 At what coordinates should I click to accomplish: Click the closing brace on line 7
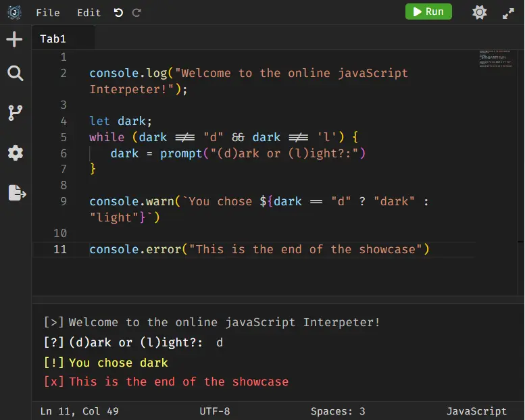pos(93,168)
